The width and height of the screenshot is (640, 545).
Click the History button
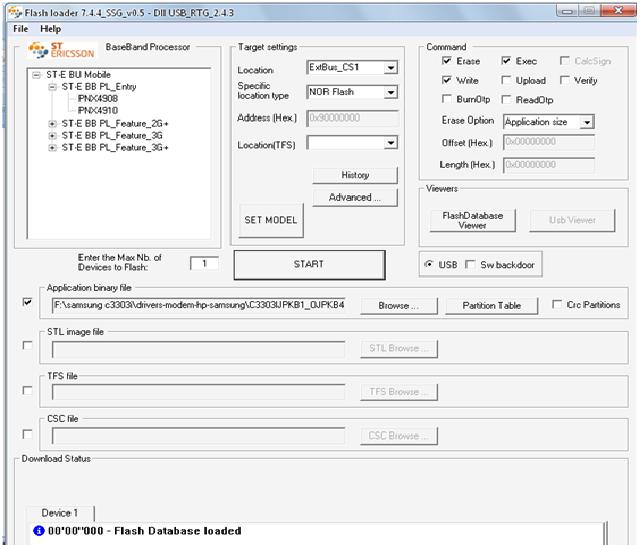click(x=355, y=175)
